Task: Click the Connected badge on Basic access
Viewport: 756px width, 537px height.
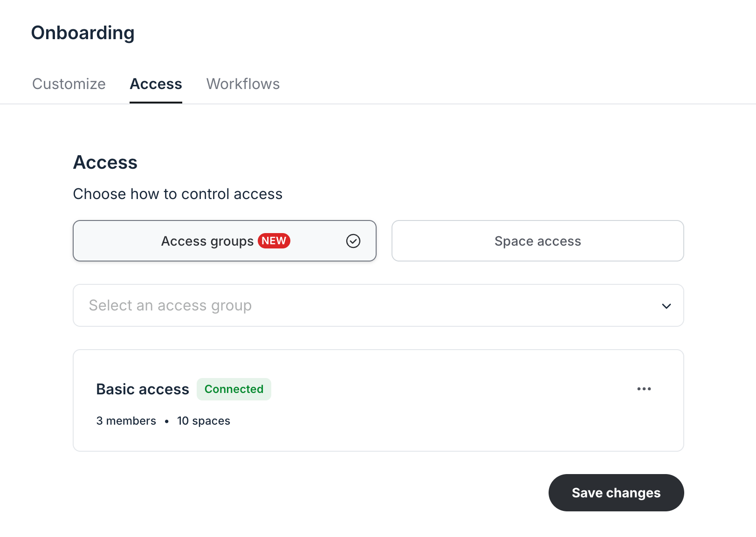Action: 234,389
